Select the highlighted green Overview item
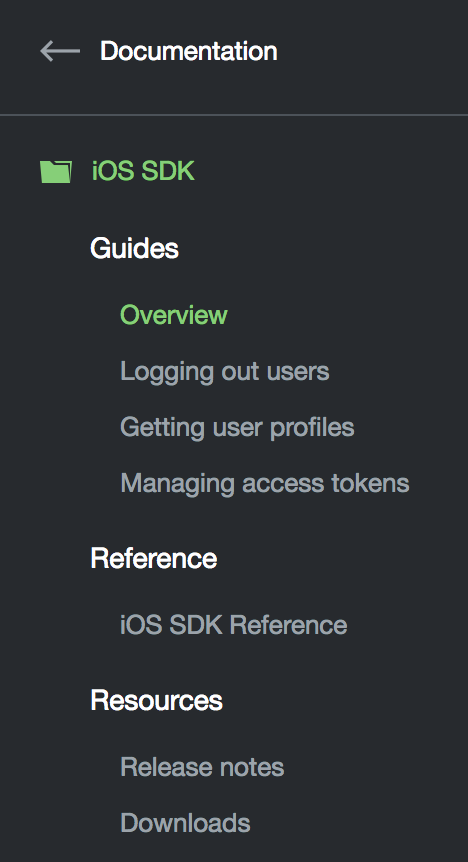 (x=174, y=315)
